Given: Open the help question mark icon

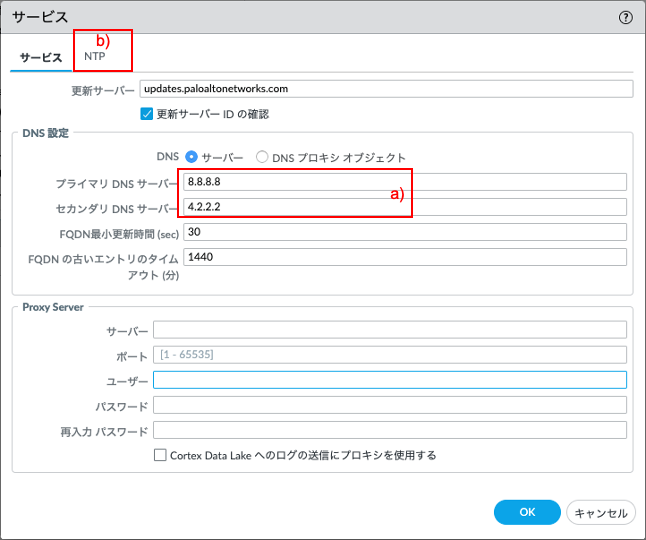Looking at the screenshot, I should pos(625,17).
